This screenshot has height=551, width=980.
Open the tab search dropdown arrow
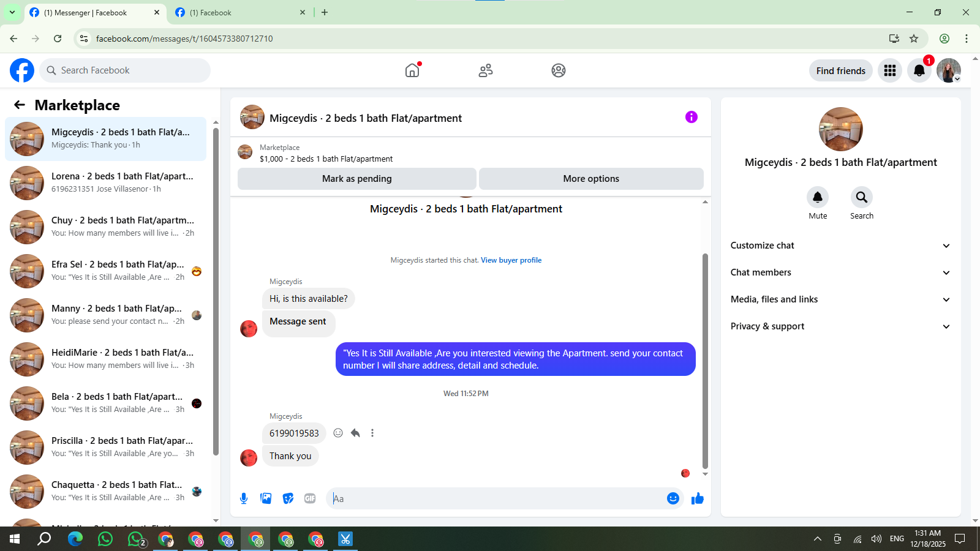12,12
